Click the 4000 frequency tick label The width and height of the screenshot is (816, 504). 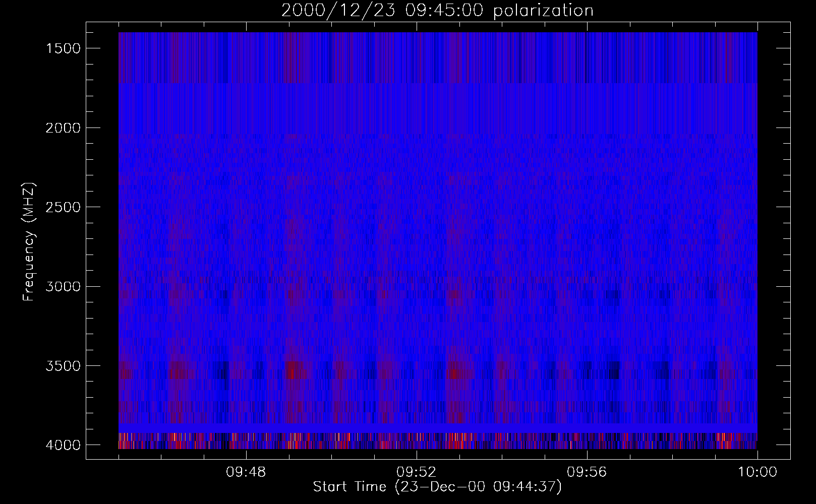(63, 445)
